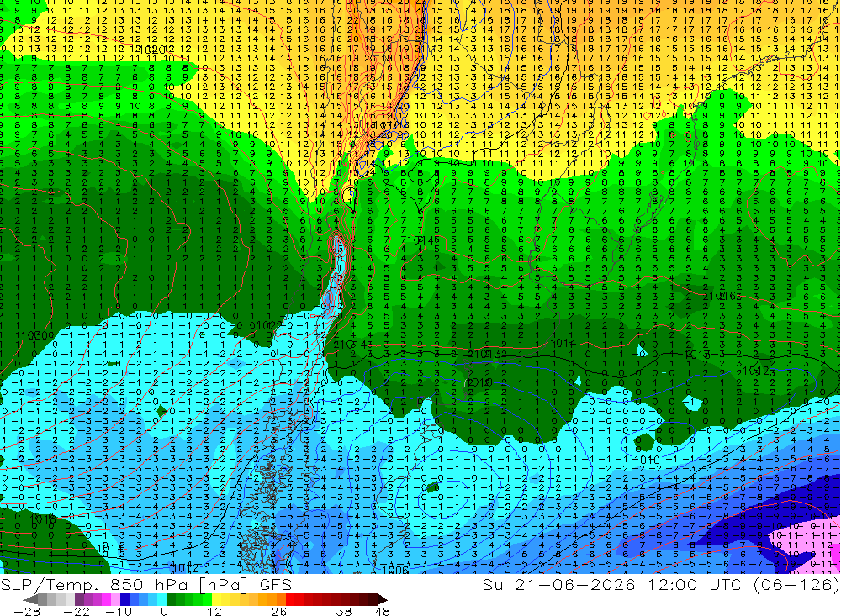Click the left gray arrow end of color scale
Screen dimensions: 841x616
pos(30,599)
